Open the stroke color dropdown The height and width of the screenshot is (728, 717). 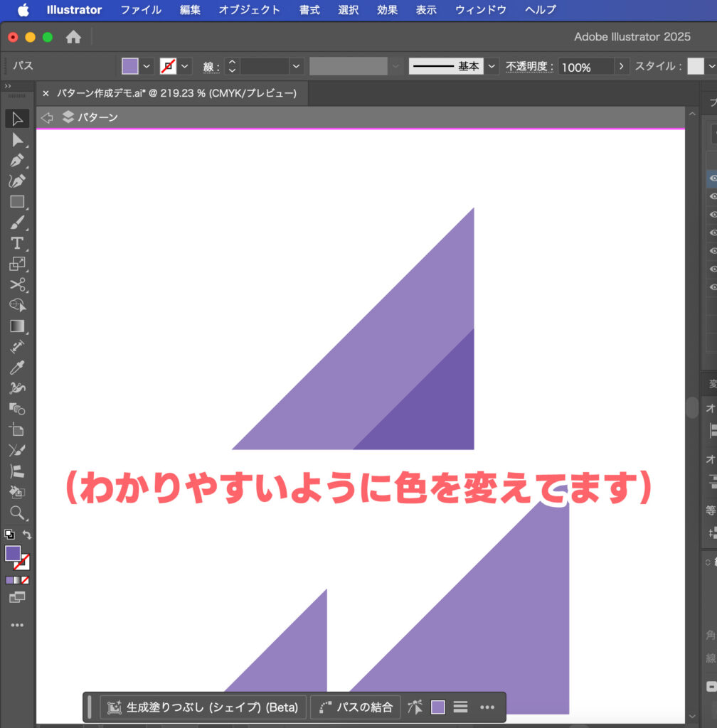[185, 66]
